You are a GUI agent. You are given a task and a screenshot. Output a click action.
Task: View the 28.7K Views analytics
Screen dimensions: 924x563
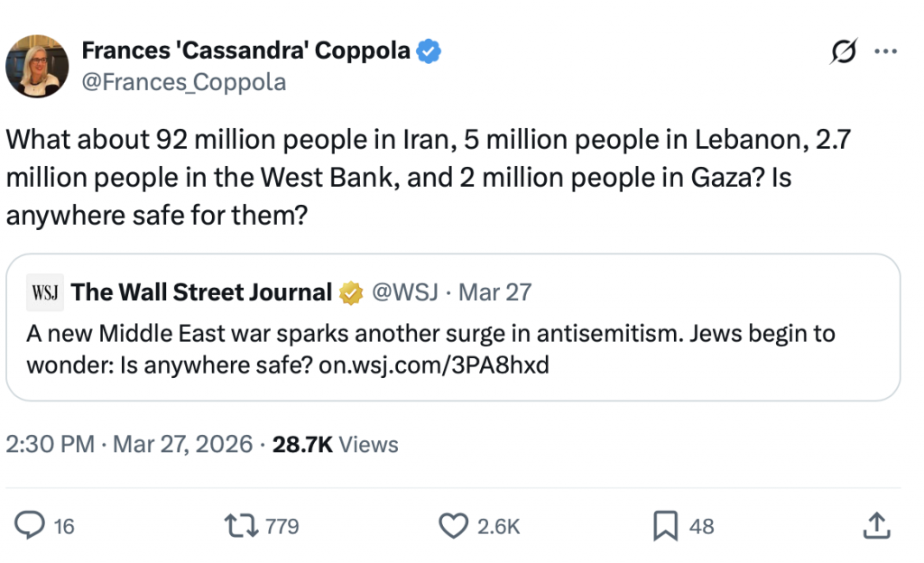tap(335, 444)
